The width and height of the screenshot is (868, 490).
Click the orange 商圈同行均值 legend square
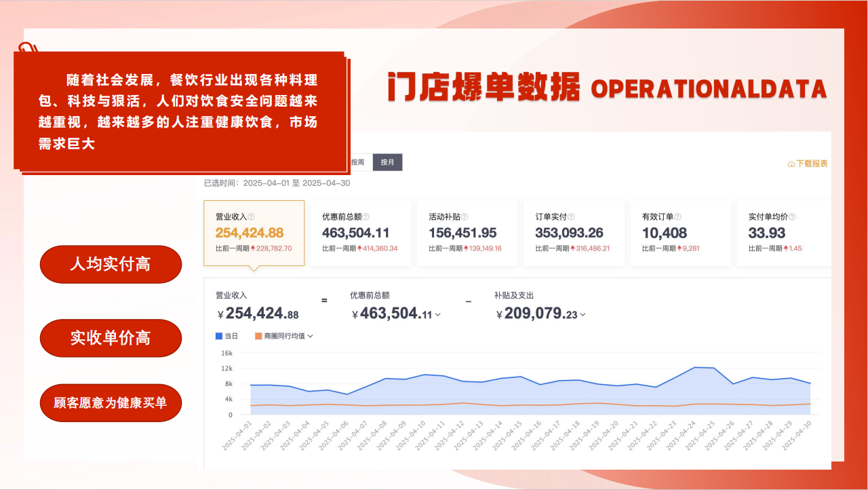(x=258, y=336)
